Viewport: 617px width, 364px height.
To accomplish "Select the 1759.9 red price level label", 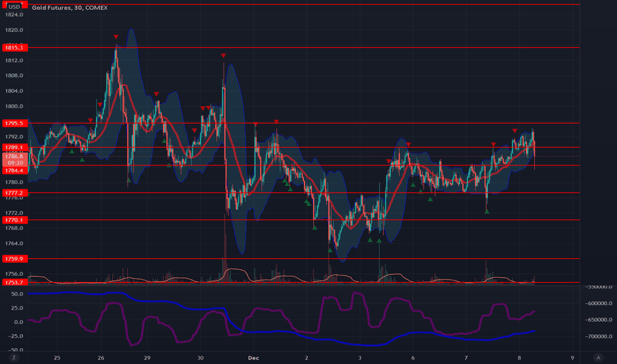I will (15, 259).
